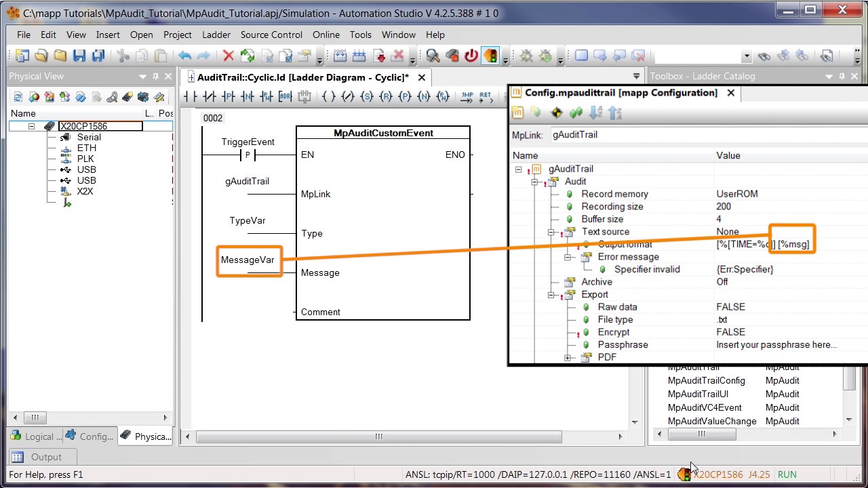868x488 pixels.
Task: Open the Toolbox panel options dropdown
Action: coord(829,77)
